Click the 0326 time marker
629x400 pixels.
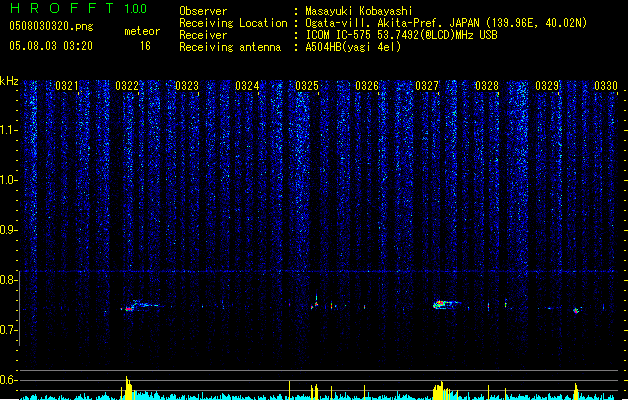click(367, 86)
